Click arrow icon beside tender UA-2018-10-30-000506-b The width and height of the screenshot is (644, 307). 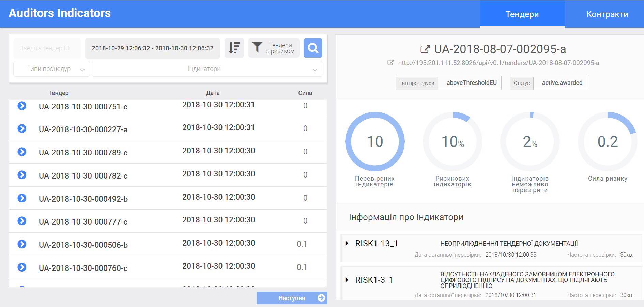tap(22, 244)
